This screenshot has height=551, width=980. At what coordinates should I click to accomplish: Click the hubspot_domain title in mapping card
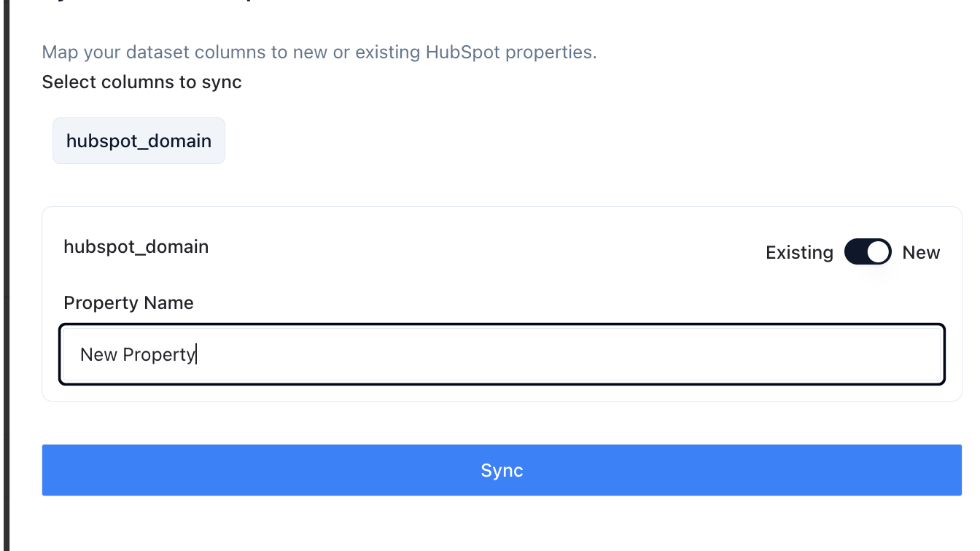pyautogui.click(x=136, y=247)
